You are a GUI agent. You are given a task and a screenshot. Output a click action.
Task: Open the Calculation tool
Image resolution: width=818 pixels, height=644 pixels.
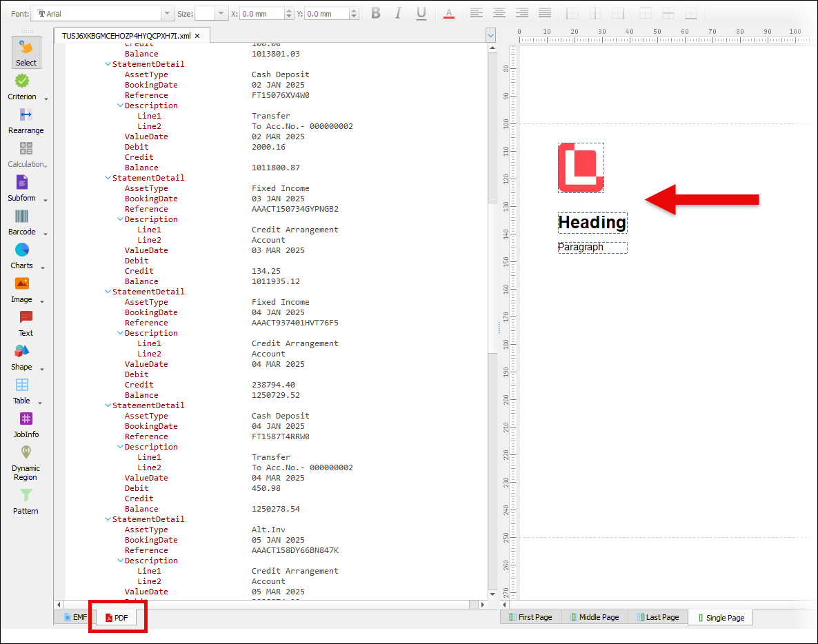[x=26, y=155]
